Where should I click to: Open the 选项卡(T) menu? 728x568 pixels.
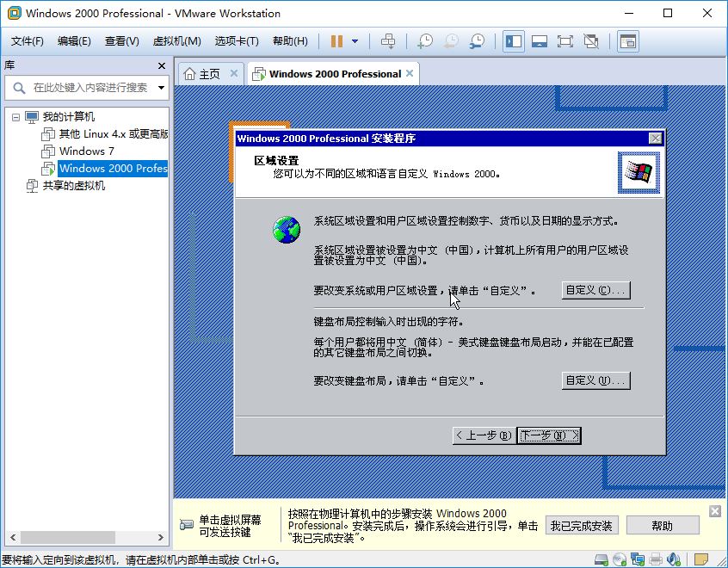coord(237,41)
